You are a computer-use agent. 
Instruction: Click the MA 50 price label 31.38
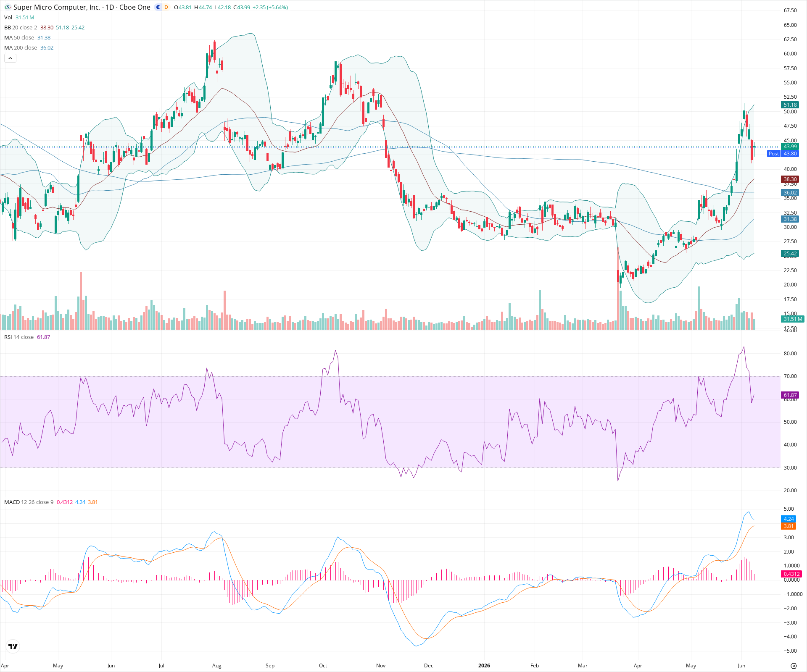(790, 219)
